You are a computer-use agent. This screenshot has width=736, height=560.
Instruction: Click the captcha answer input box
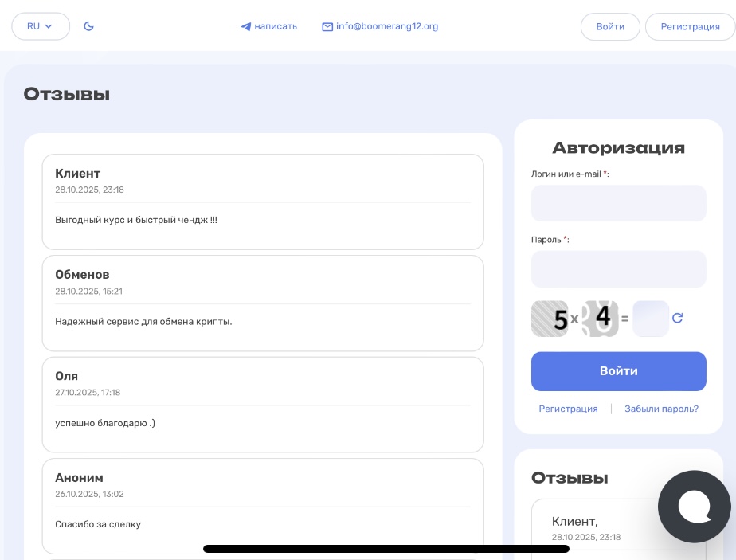[650, 319]
